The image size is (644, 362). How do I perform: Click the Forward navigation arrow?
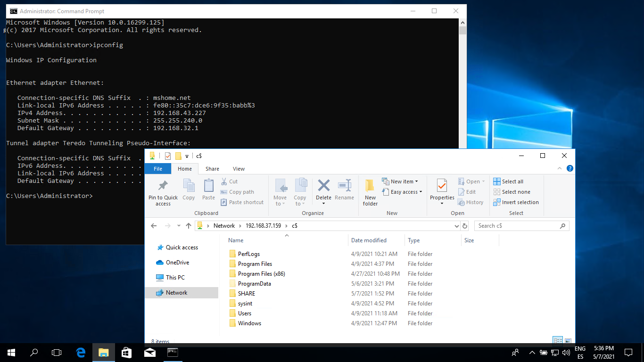(x=167, y=226)
